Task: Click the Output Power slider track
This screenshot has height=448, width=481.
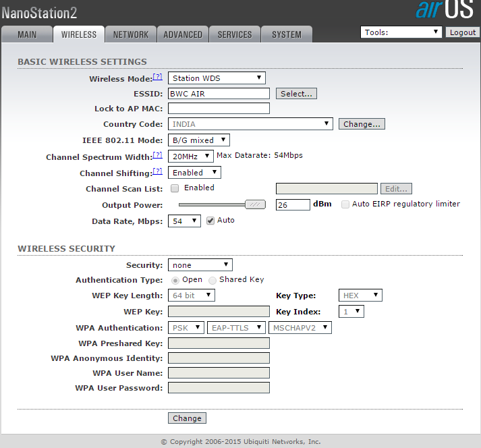Action: pos(212,204)
